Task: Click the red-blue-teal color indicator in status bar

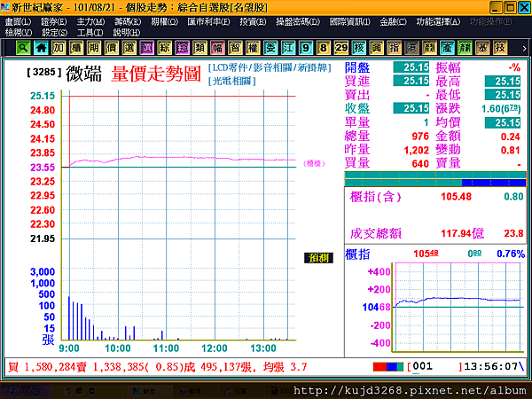Action: tap(388, 367)
